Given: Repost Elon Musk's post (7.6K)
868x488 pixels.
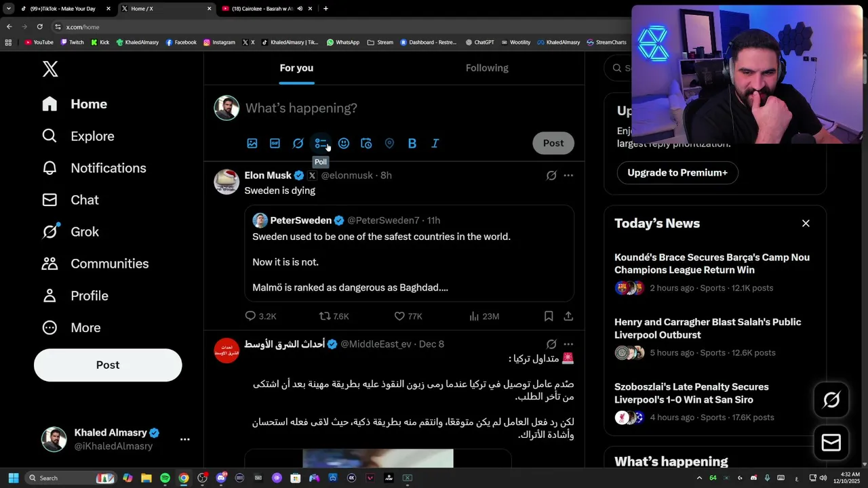Looking at the screenshot, I should pyautogui.click(x=334, y=316).
